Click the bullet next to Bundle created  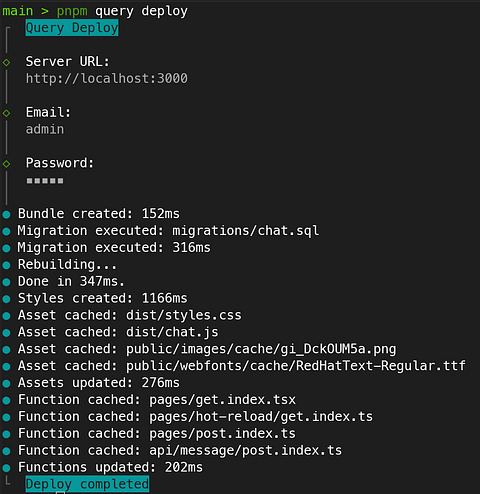[6, 214]
